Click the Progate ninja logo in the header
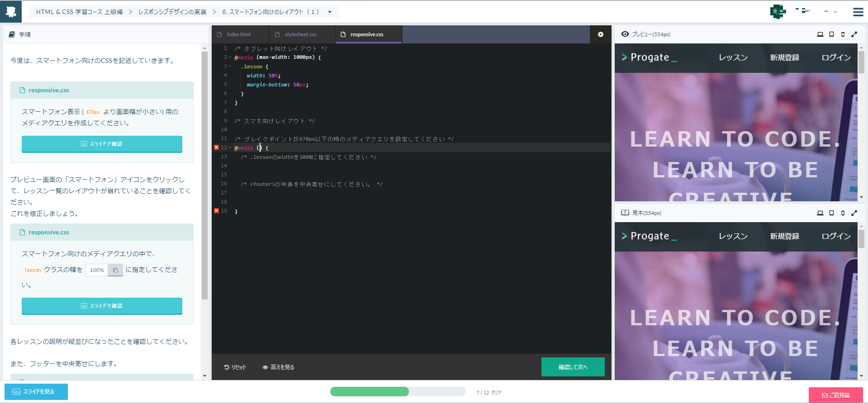 [x=11, y=11]
